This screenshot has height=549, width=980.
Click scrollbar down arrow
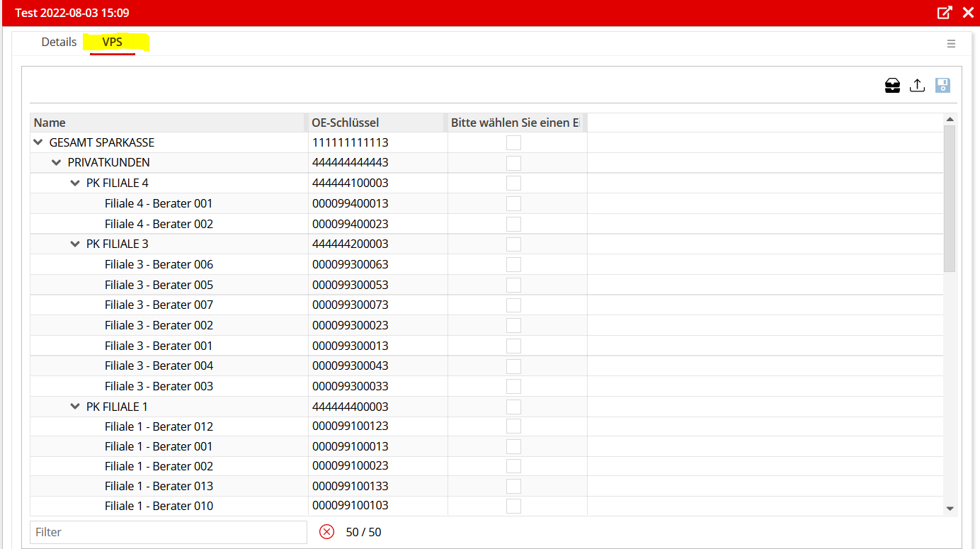point(950,509)
